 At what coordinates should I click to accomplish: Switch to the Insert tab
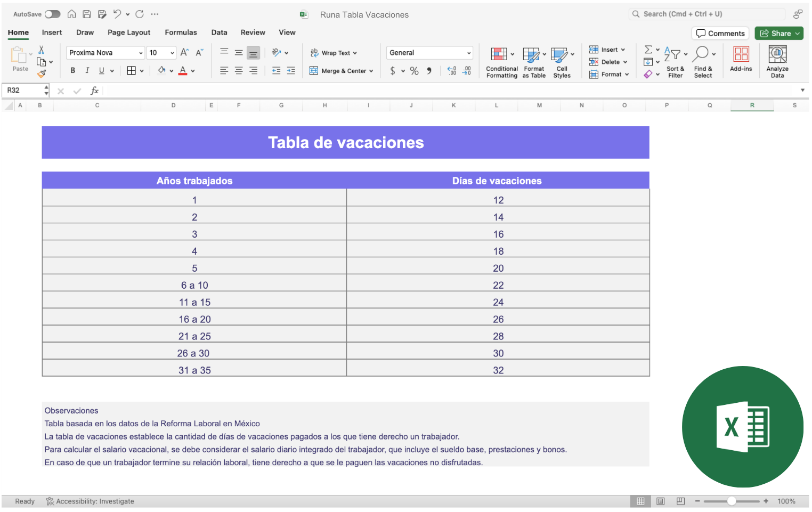click(x=52, y=32)
